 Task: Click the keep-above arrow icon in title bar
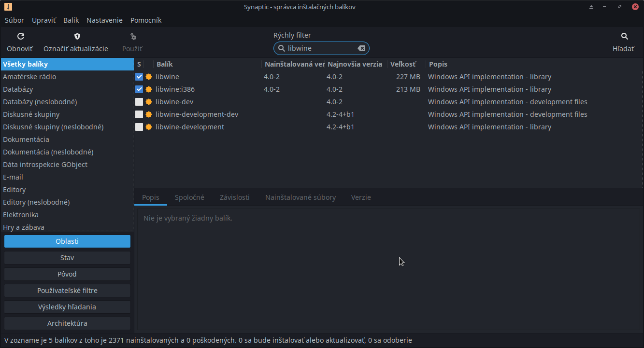click(591, 7)
